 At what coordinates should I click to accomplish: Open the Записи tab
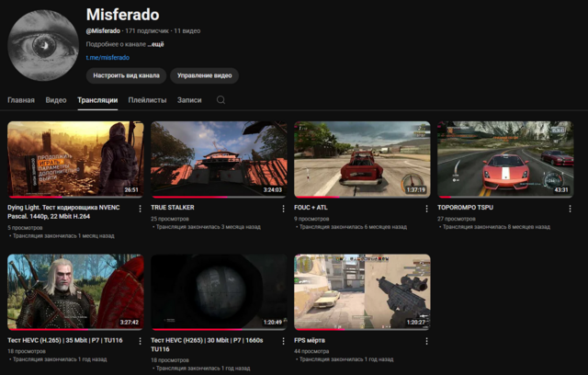pyautogui.click(x=189, y=99)
